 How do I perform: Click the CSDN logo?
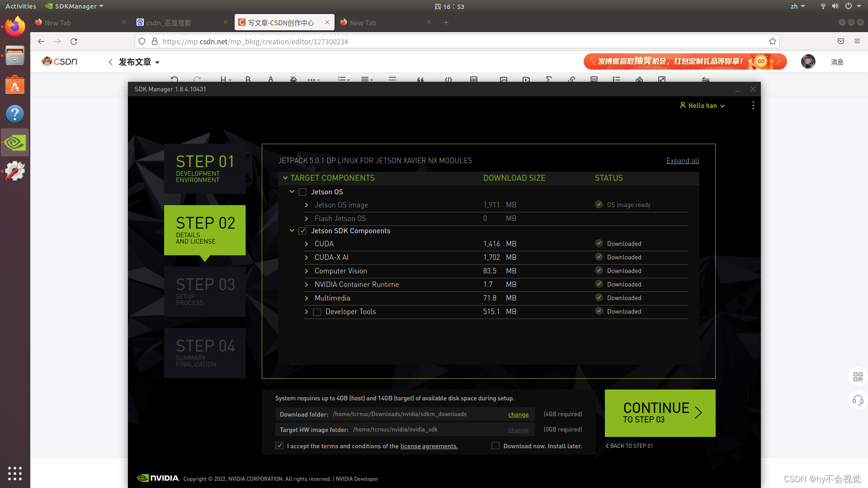click(60, 61)
